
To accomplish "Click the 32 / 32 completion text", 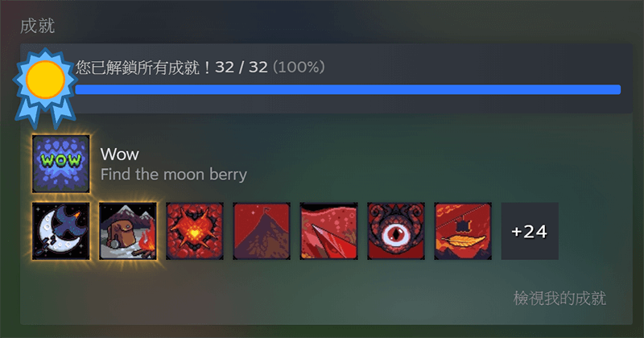I will coord(242,67).
